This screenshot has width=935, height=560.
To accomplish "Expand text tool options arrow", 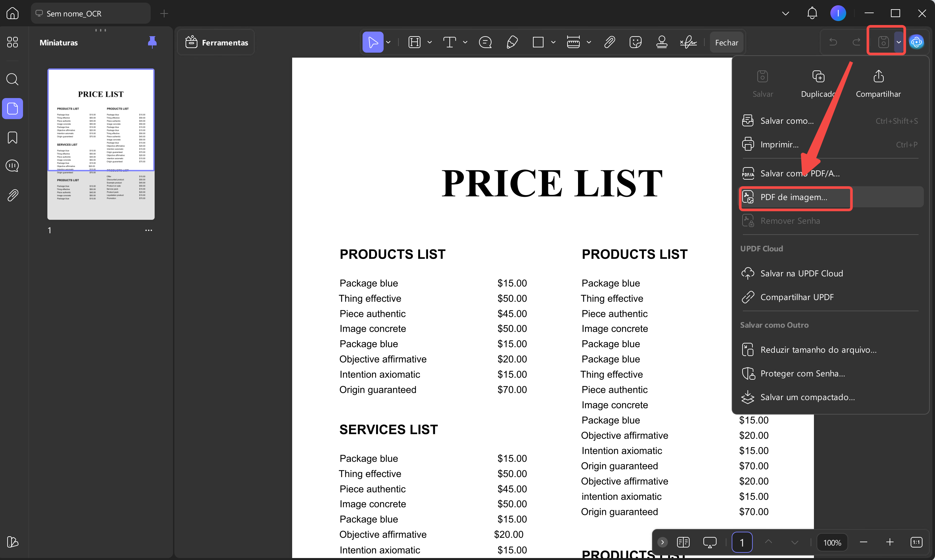I will pos(465,42).
